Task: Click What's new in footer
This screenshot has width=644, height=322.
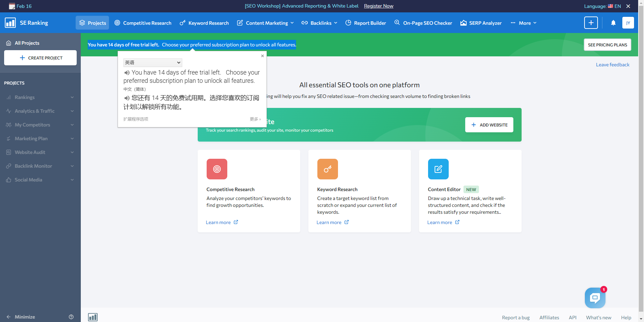Action: click(599, 318)
